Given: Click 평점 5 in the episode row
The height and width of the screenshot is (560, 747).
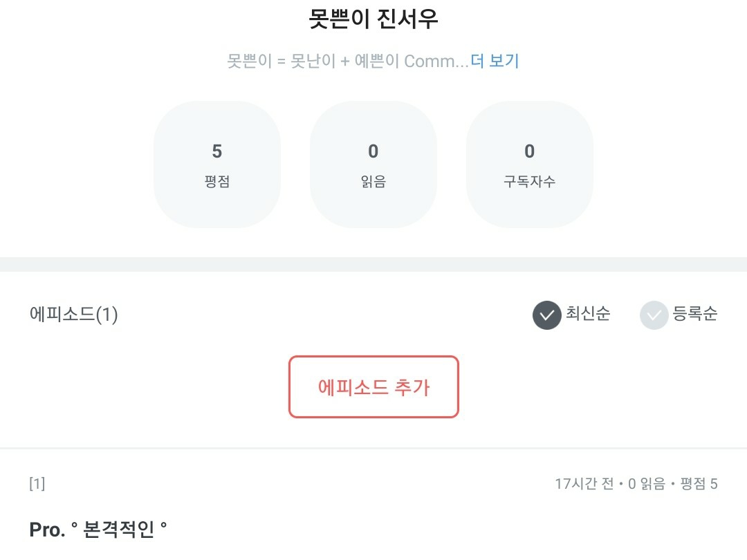Looking at the screenshot, I should pyautogui.click(x=699, y=484).
